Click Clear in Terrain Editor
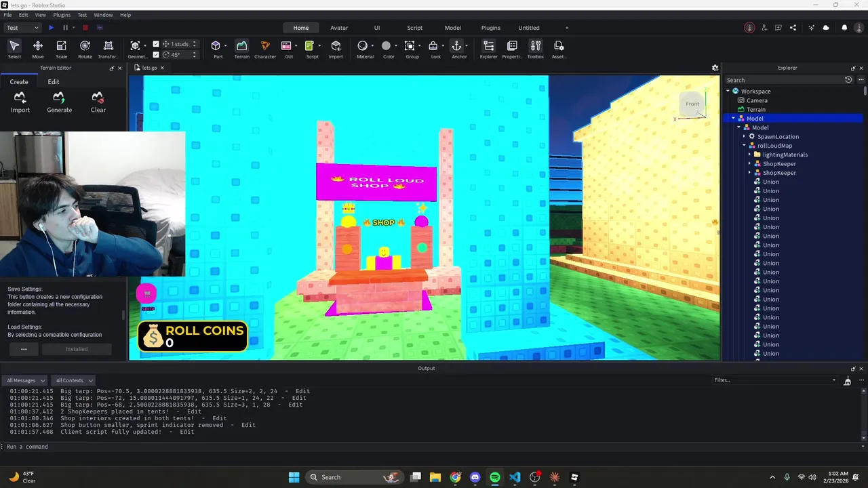868x488 pixels. coord(98,102)
